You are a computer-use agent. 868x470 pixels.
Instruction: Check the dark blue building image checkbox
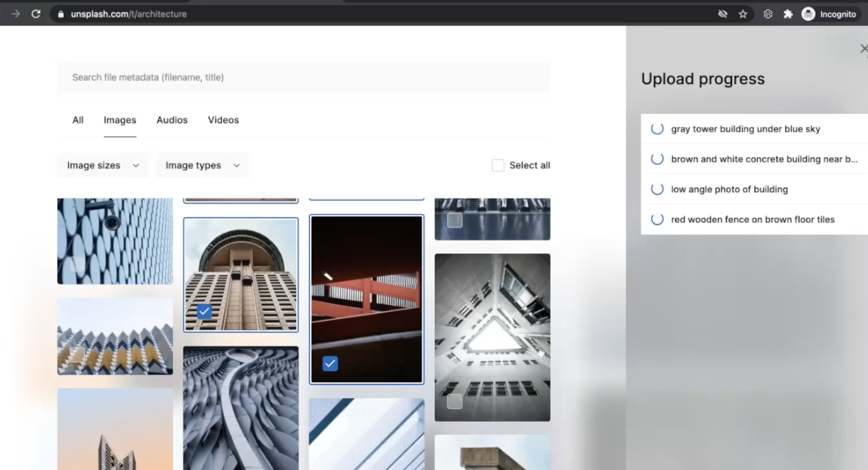tap(455, 220)
